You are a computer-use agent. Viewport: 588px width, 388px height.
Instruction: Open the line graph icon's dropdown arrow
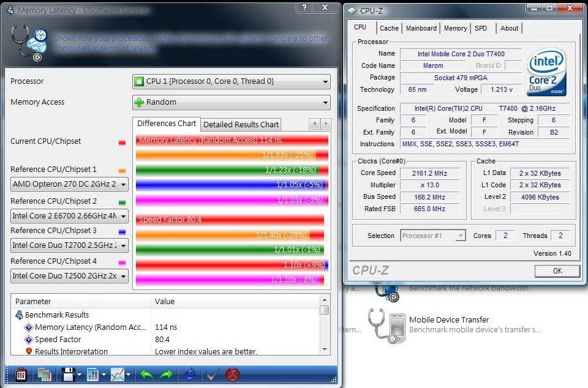tap(128, 375)
